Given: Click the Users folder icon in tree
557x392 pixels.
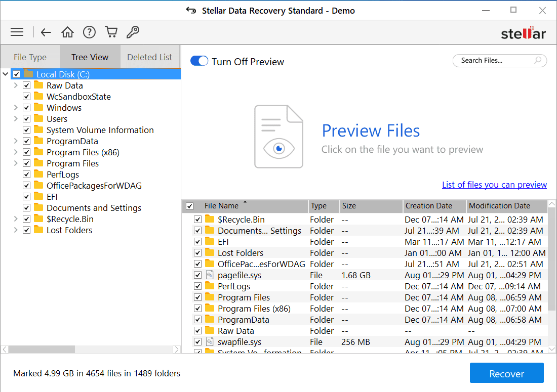Looking at the screenshot, I should click(x=38, y=118).
